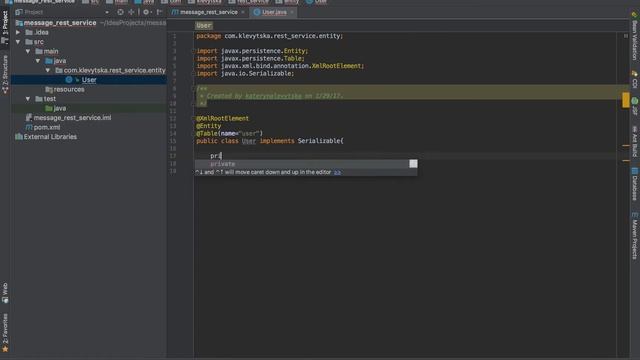The height and width of the screenshot is (360, 640).
Task: Click completion popup options icon
Action: point(413,164)
